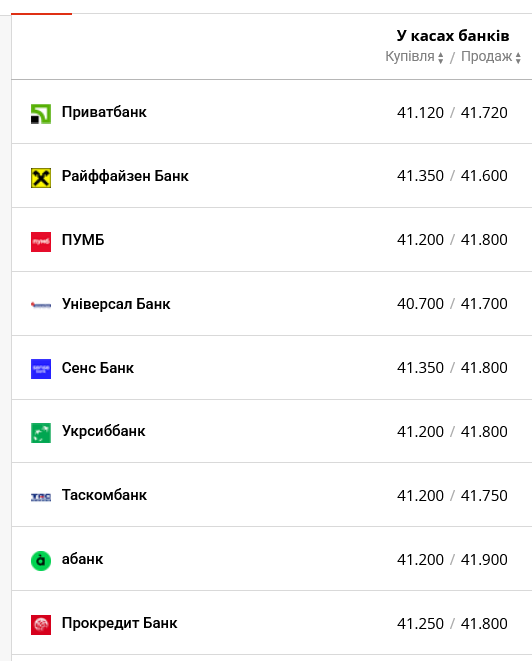Click the Приватбанк green logo icon
Viewport: 532px width, 661px height.
point(41,114)
